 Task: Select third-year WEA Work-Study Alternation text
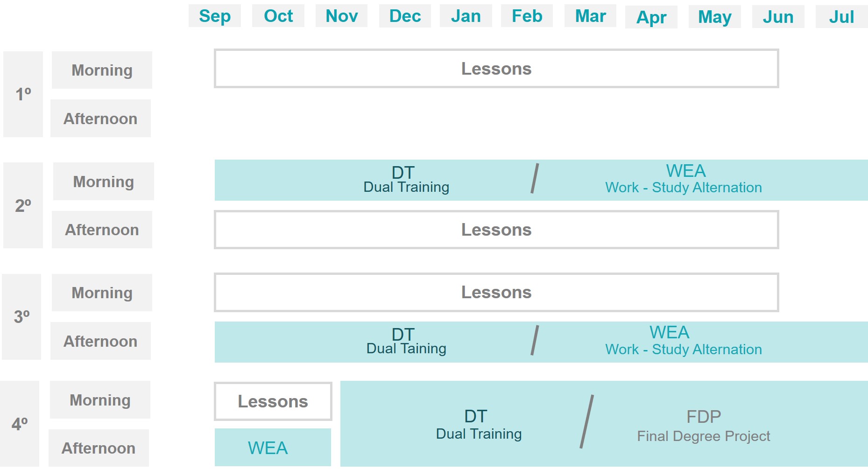point(684,341)
